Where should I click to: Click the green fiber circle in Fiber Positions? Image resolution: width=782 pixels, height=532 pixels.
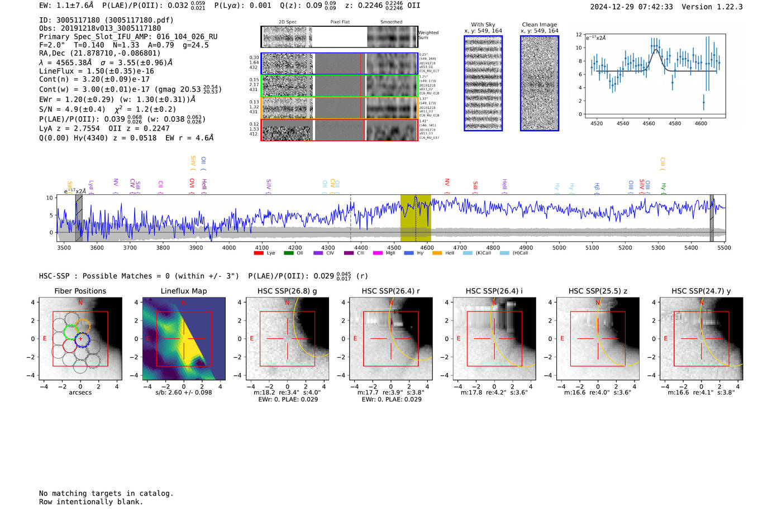point(70,332)
